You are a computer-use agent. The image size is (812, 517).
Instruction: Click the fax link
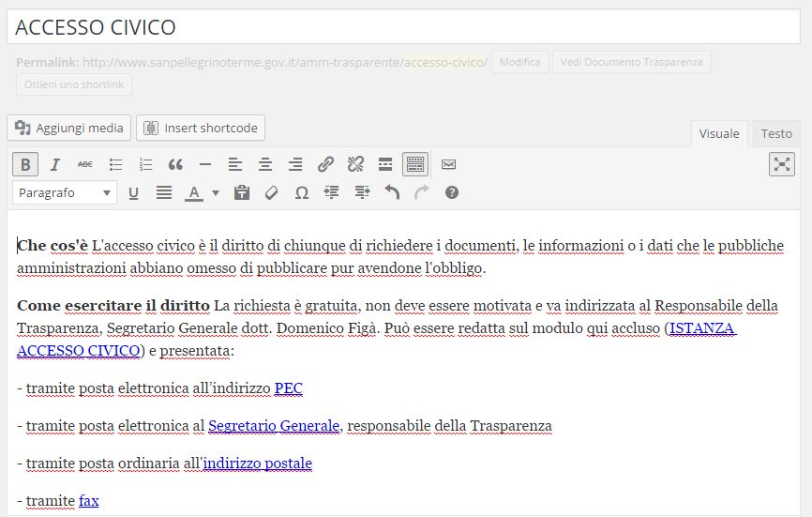[x=88, y=501]
